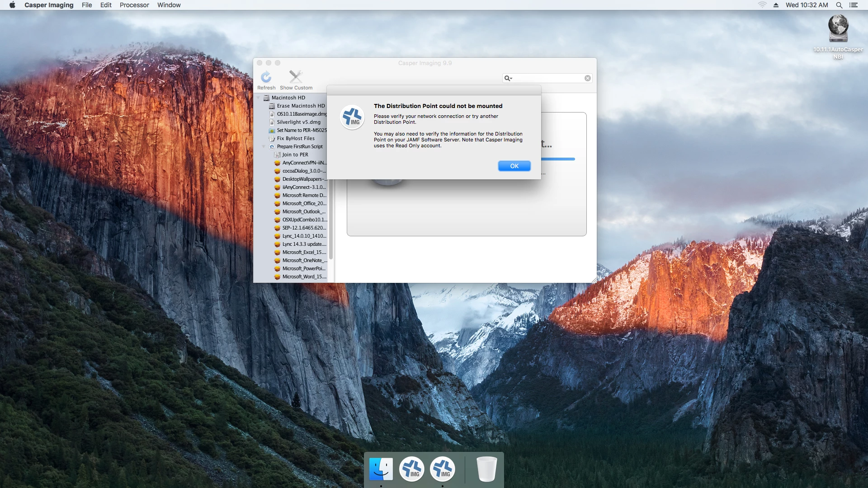This screenshot has width=868, height=488.
Task: Select the Erase Macintosh HD item
Action: 301,106
